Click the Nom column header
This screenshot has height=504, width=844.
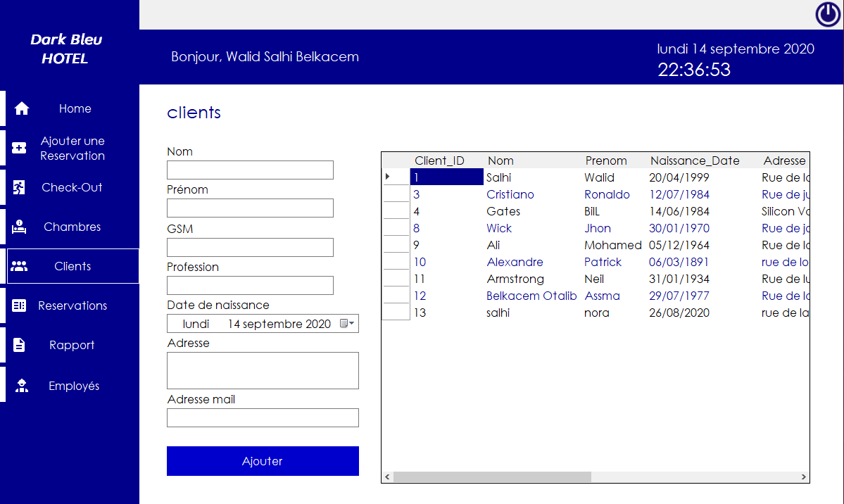[x=500, y=160]
